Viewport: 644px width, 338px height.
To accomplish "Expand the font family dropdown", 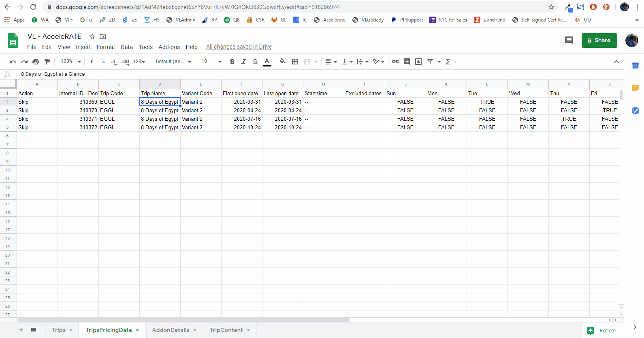I will tap(173, 62).
